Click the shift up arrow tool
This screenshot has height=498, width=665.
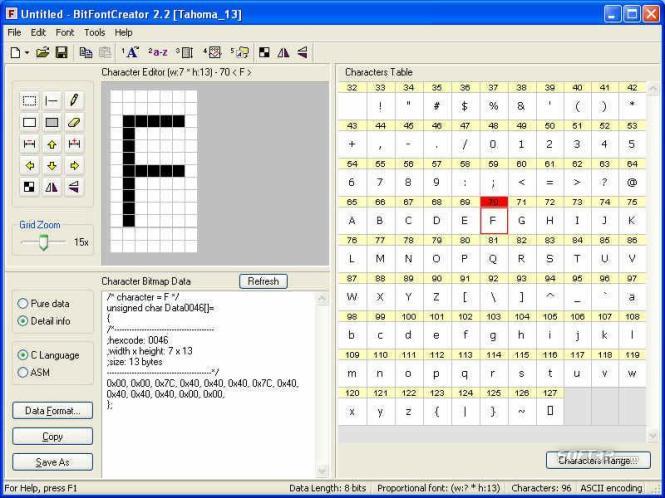(52, 144)
